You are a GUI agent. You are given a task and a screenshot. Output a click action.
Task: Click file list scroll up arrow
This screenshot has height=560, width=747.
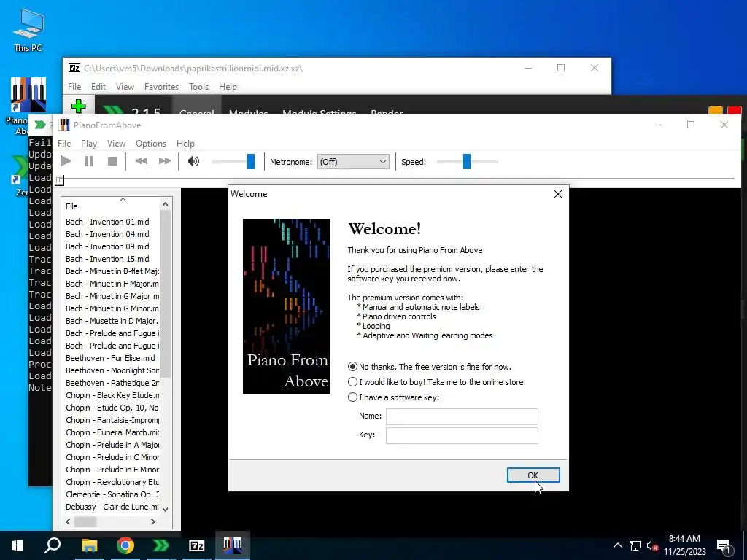tap(166, 204)
